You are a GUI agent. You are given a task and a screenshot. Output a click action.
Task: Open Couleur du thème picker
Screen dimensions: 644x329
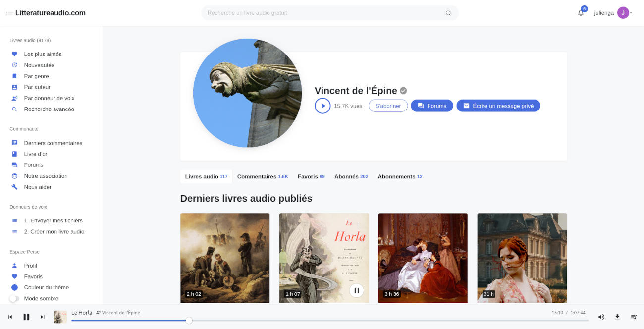coord(46,287)
